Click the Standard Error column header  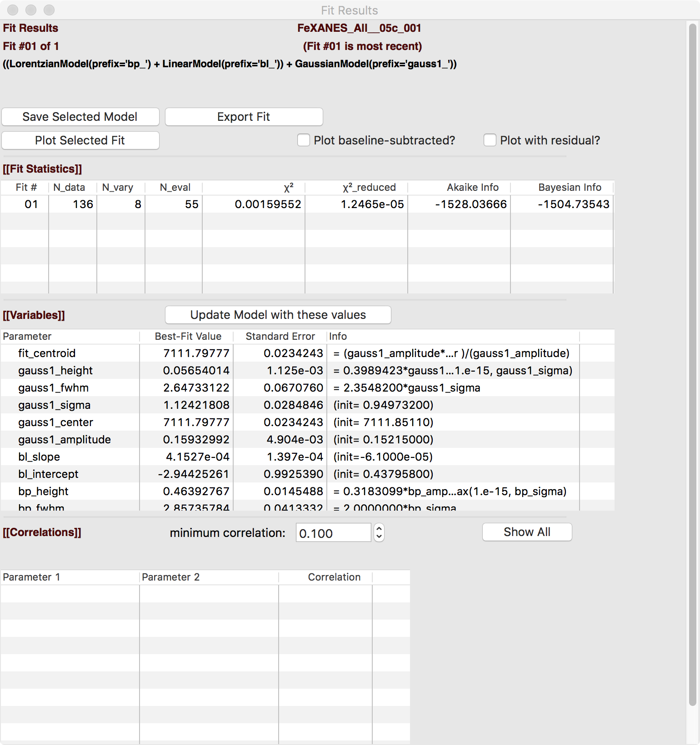(x=280, y=336)
